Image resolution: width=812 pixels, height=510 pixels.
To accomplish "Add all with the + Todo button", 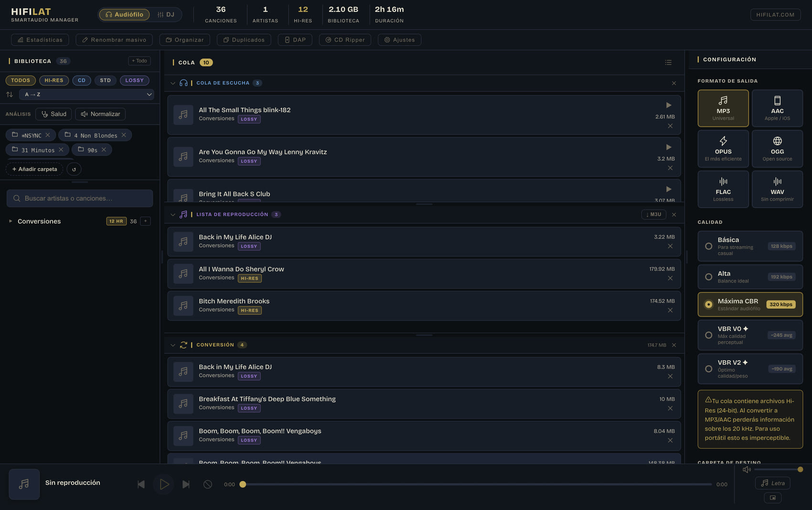I will pos(139,61).
